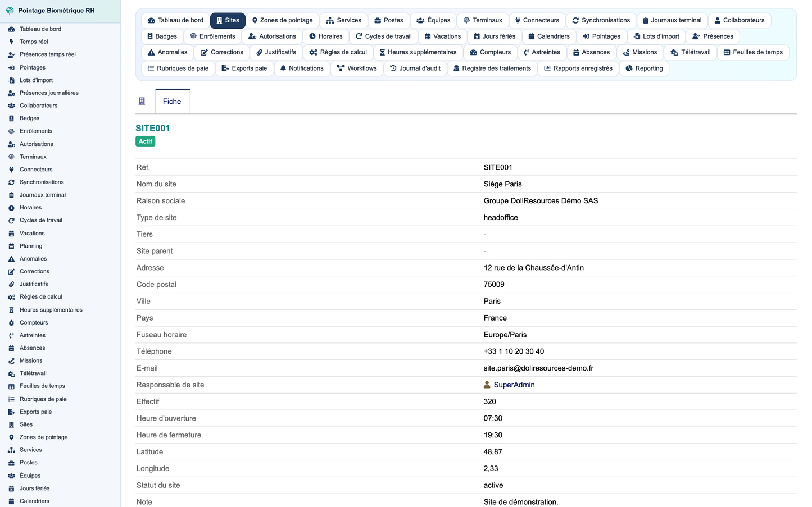Click the user icon next to SuperAdmin
Image resolution: width=812 pixels, height=507 pixels.
(487, 385)
